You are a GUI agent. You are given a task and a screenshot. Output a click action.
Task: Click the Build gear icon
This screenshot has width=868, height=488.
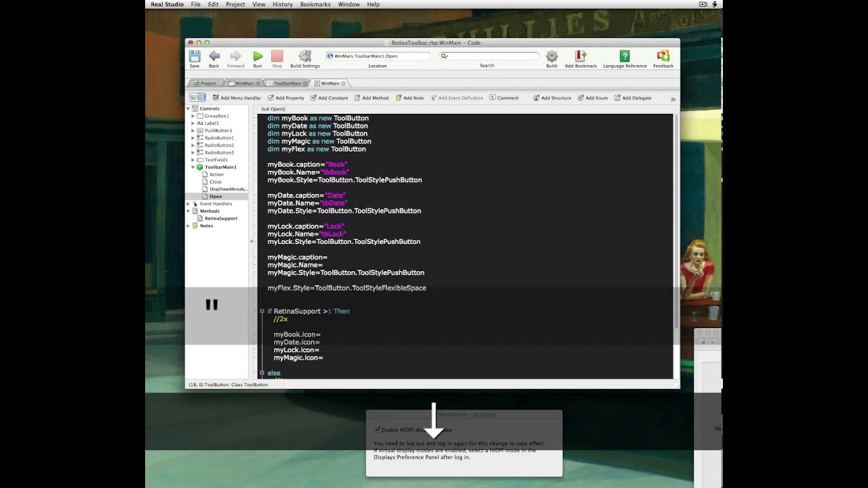pos(551,57)
